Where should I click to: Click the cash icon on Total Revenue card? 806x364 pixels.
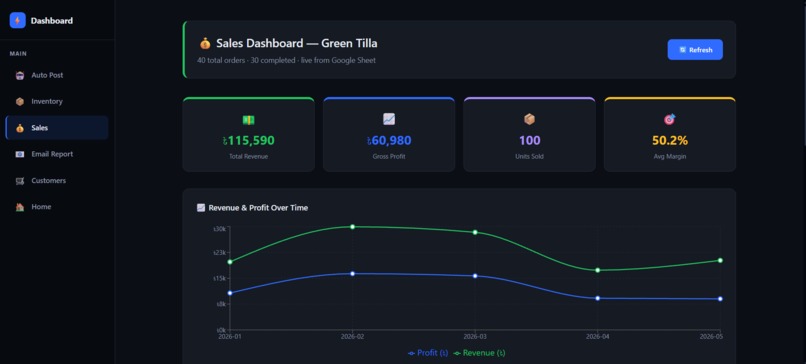(x=248, y=120)
